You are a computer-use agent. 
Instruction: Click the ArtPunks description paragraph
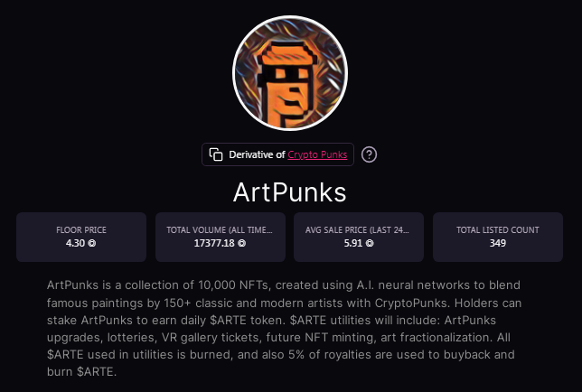pos(285,328)
